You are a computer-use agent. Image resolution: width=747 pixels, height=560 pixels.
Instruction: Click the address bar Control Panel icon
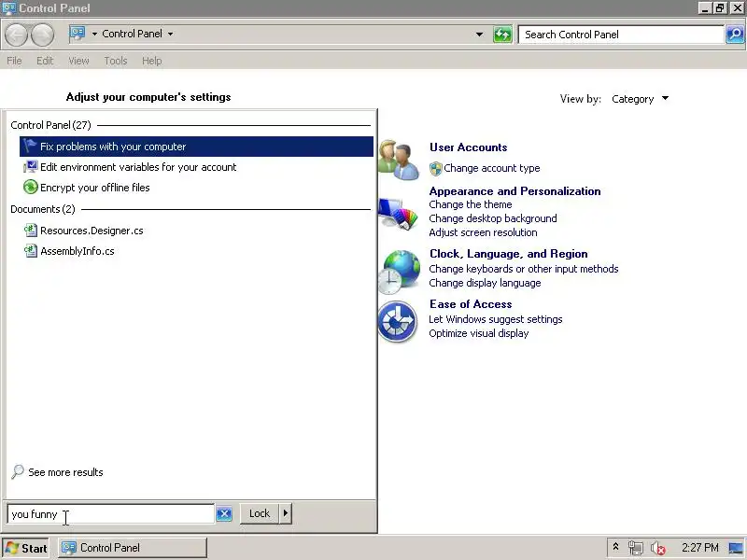coord(78,34)
